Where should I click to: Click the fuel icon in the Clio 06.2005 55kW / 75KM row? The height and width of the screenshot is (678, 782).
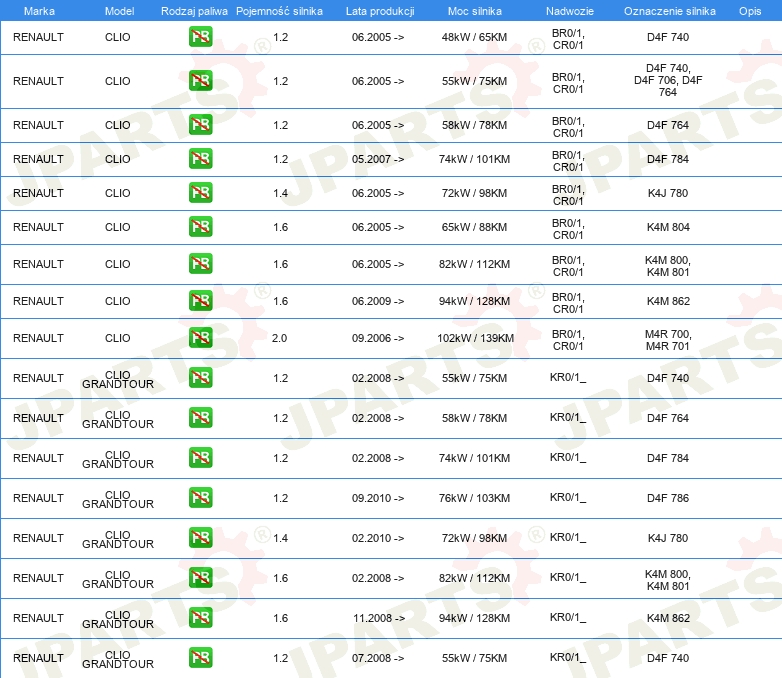pos(200,81)
